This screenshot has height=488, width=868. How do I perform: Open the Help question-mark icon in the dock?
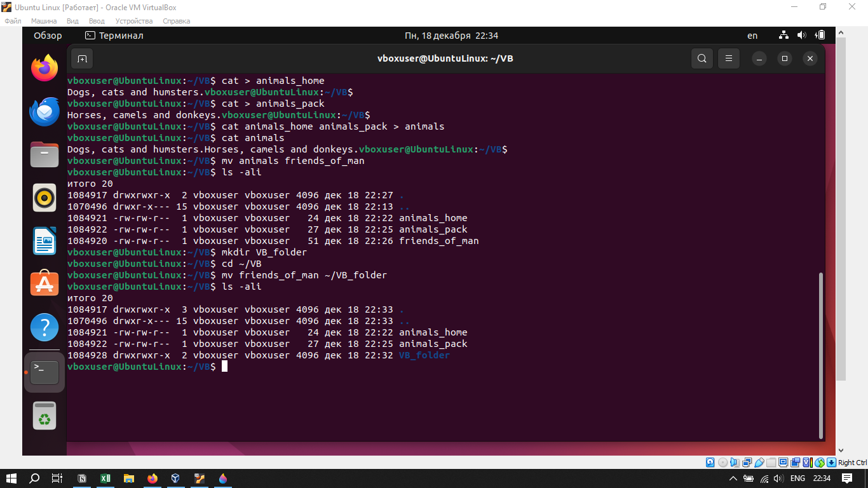point(44,328)
